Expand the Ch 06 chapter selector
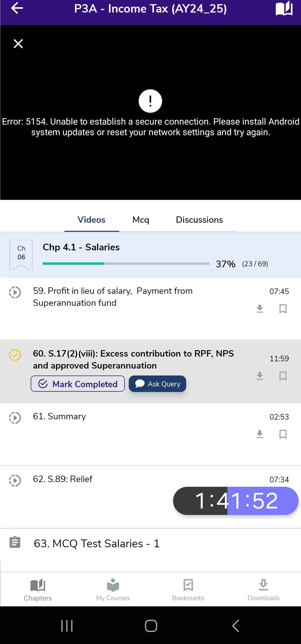 coord(21,254)
